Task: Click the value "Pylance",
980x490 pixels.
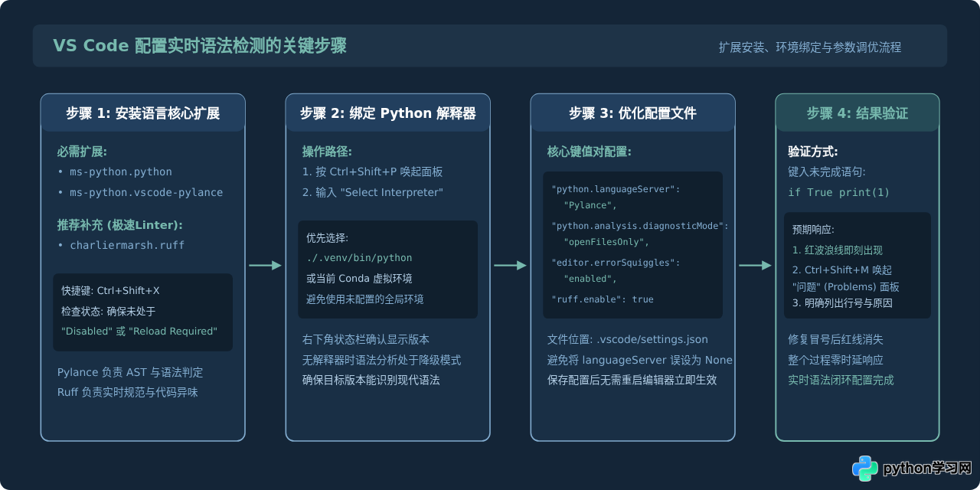Action: (x=590, y=206)
